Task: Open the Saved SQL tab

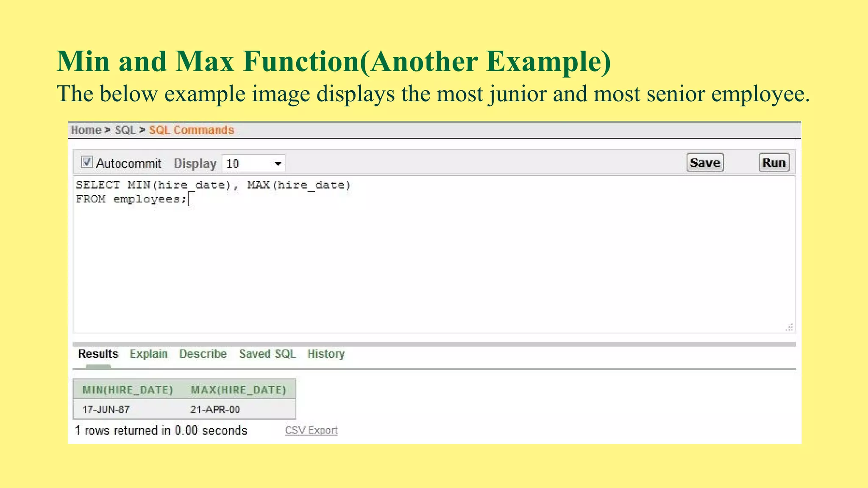Action: 267,354
